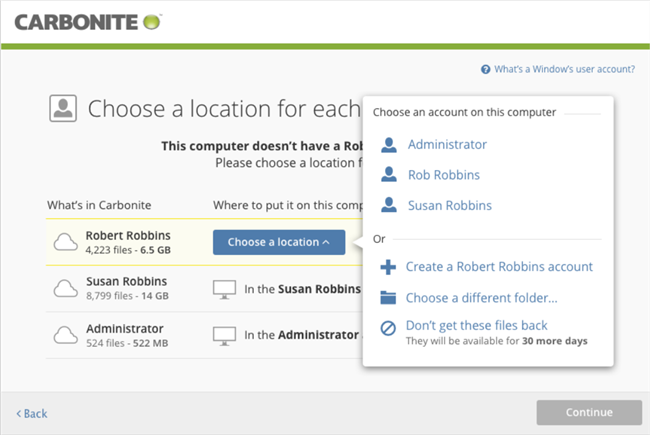
Task: Click the prohibited circle icon
Action: [388, 328]
